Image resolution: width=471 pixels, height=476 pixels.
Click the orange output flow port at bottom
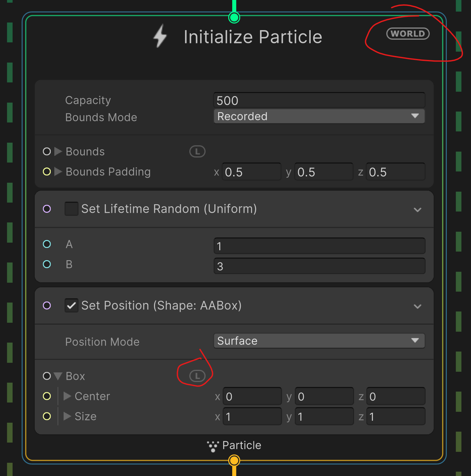pos(234,460)
